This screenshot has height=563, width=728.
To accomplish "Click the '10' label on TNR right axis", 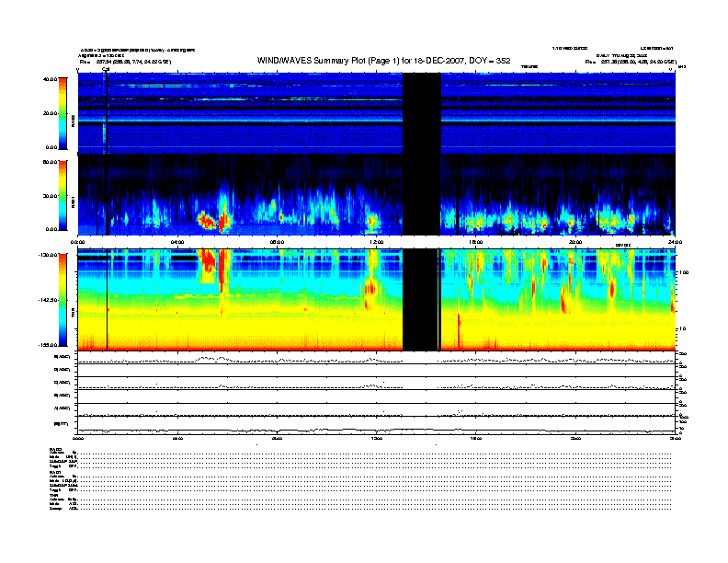I will (682, 329).
